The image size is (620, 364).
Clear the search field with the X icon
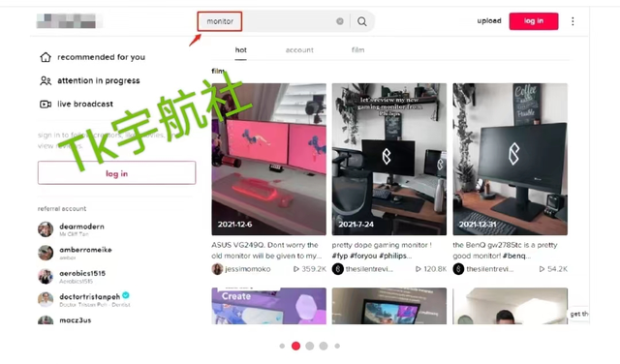tap(340, 21)
